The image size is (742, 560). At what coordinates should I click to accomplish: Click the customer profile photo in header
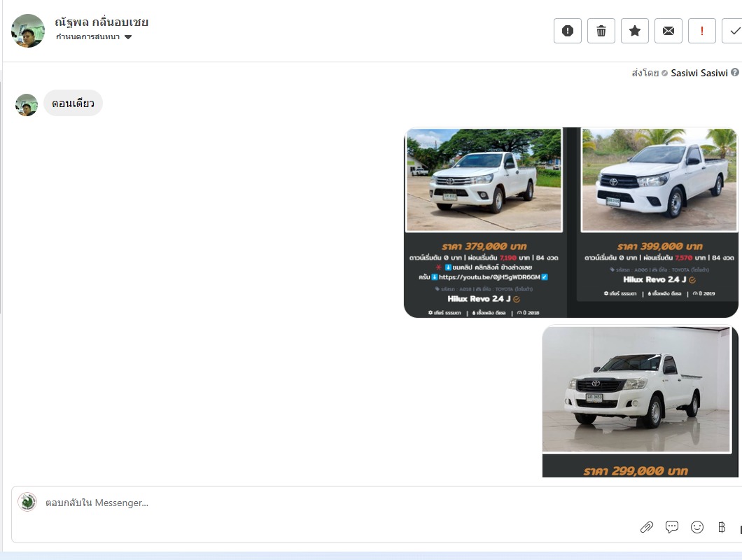[28, 31]
